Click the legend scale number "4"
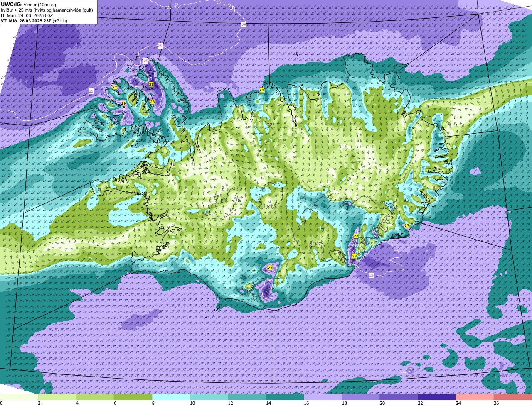532x406 pixels. [x=77, y=403]
